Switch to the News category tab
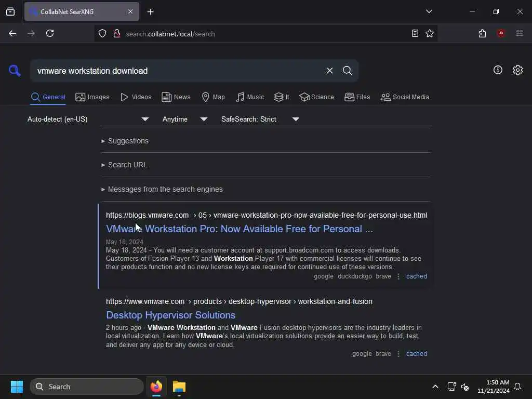 [176, 97]
